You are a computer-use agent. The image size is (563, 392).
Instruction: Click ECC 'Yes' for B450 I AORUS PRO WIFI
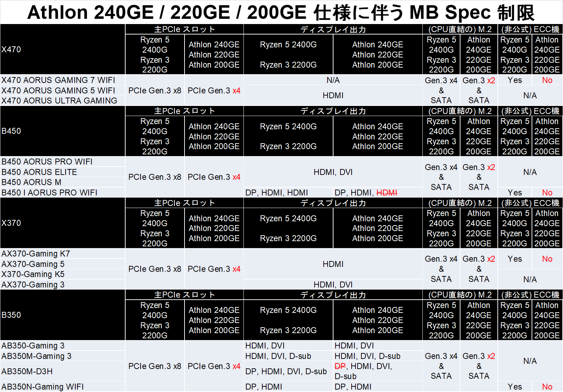(515, 193)
